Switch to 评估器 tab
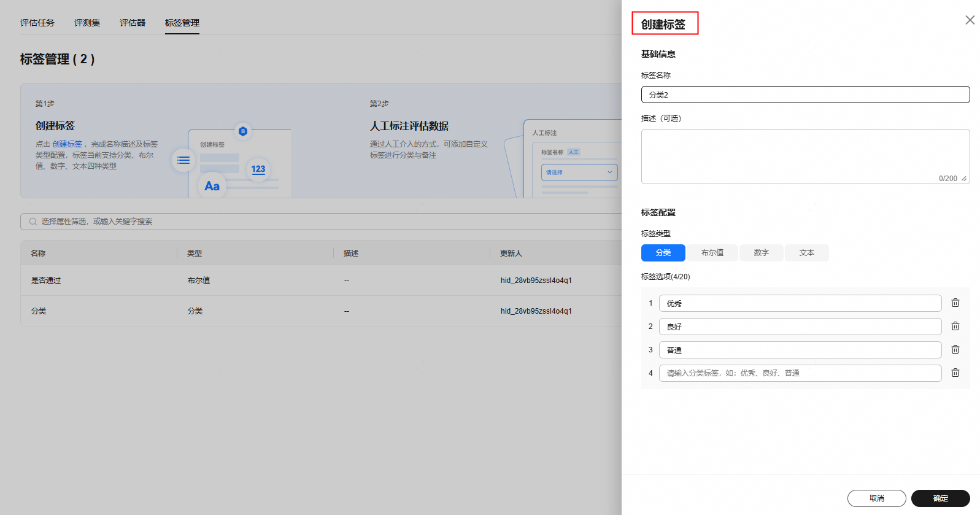Viewport: 980px width, 515px height. tap(133, 23)
